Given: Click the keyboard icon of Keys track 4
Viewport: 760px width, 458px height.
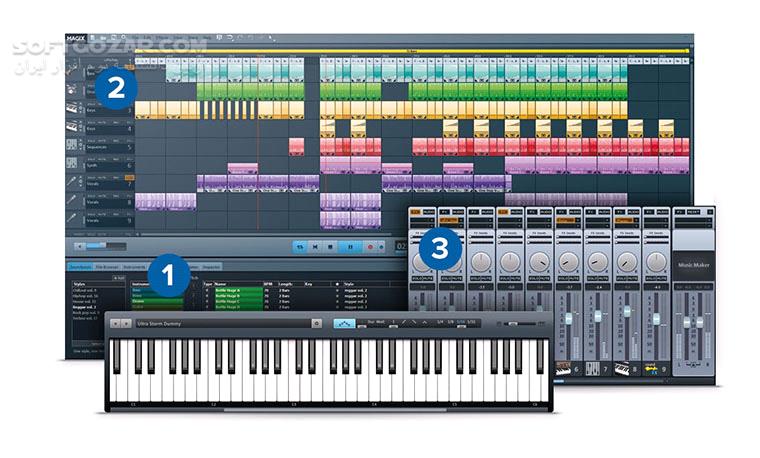Looking at the screenshot, I should tap(72, 126).
